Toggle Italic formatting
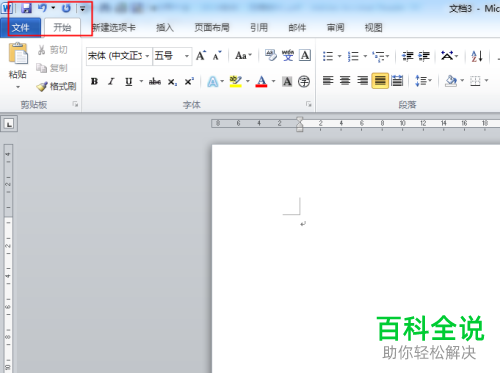This screenshot has width=500, height=373. (111, 81)
